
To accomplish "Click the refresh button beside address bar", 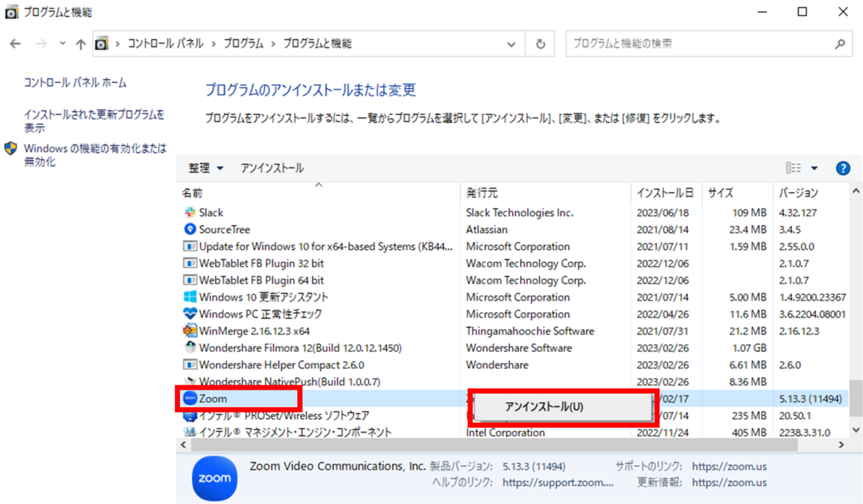I will [541, 44].
